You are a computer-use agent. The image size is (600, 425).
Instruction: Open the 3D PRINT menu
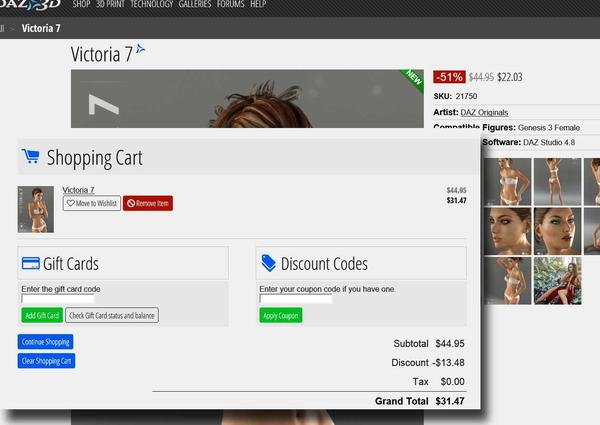(x=110, y=4)
